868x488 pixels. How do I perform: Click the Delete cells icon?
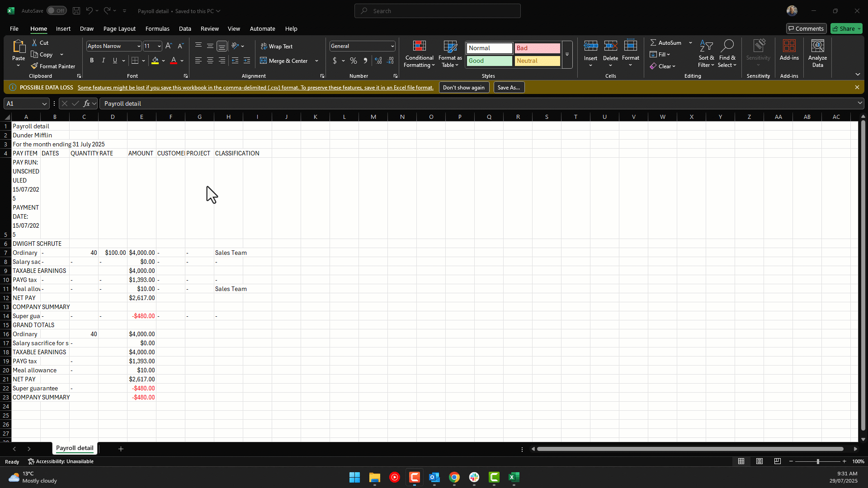(610, 46)
